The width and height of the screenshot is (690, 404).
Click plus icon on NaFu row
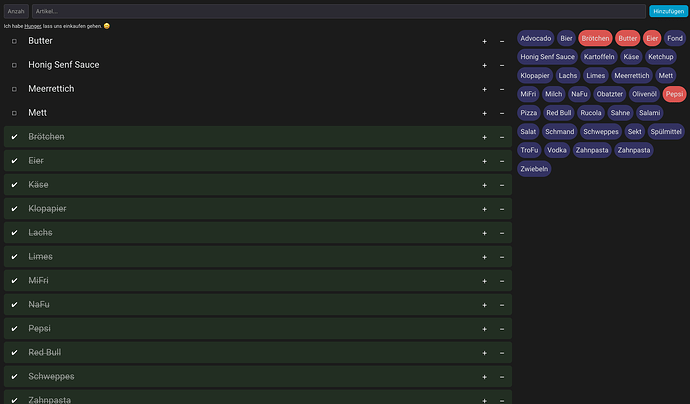click(x=484, y=305)
